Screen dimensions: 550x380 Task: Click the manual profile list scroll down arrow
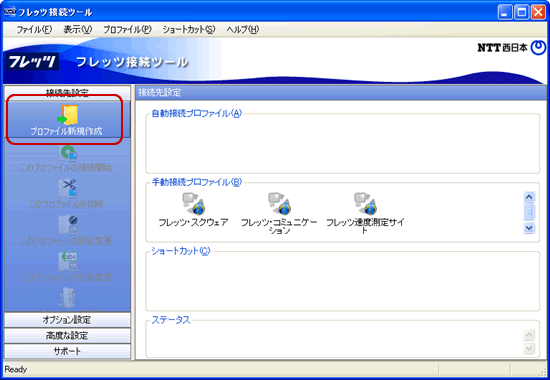[529, 228]
